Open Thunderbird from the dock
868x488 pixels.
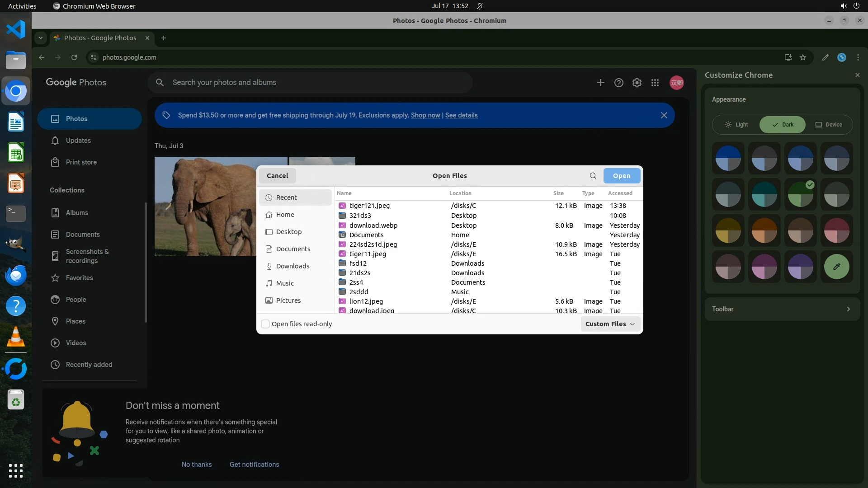pyautogui.click(x=16, y=275)
